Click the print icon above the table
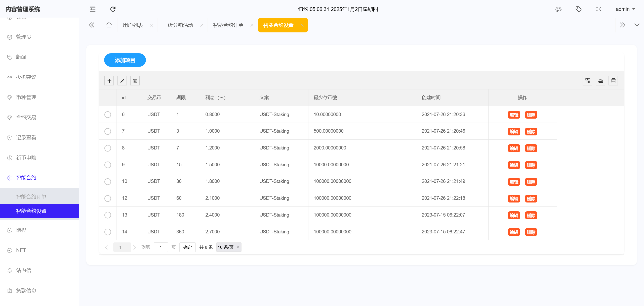Viewport: 644px width, 306px height. coord(613,81)
